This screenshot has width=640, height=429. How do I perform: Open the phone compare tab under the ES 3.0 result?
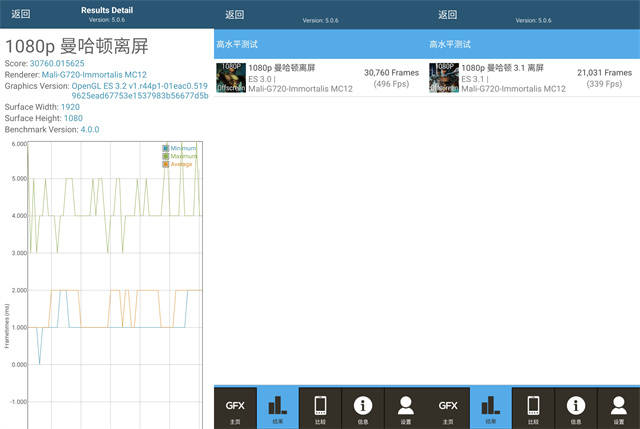pos(320,408)
